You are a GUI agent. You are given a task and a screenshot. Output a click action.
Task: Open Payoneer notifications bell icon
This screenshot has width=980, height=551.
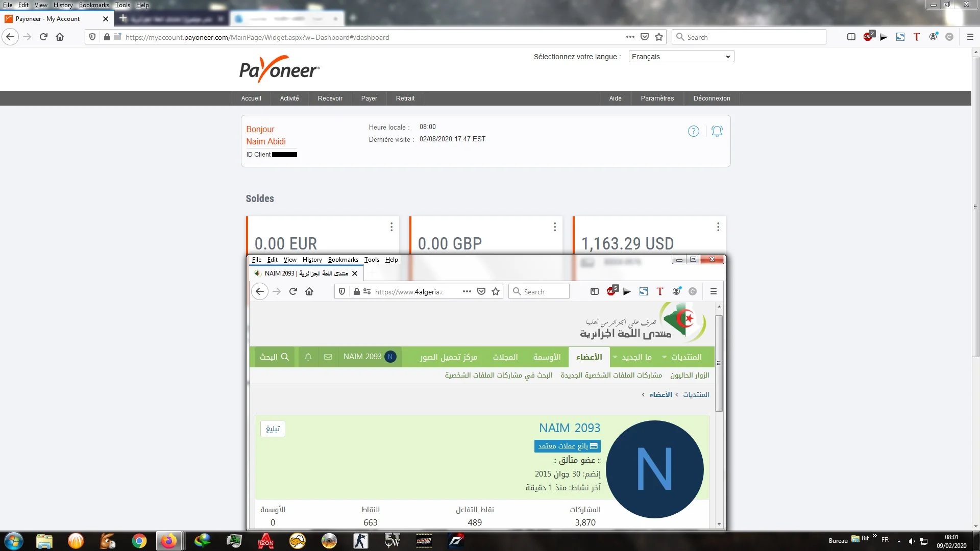(x=717, y=132)
